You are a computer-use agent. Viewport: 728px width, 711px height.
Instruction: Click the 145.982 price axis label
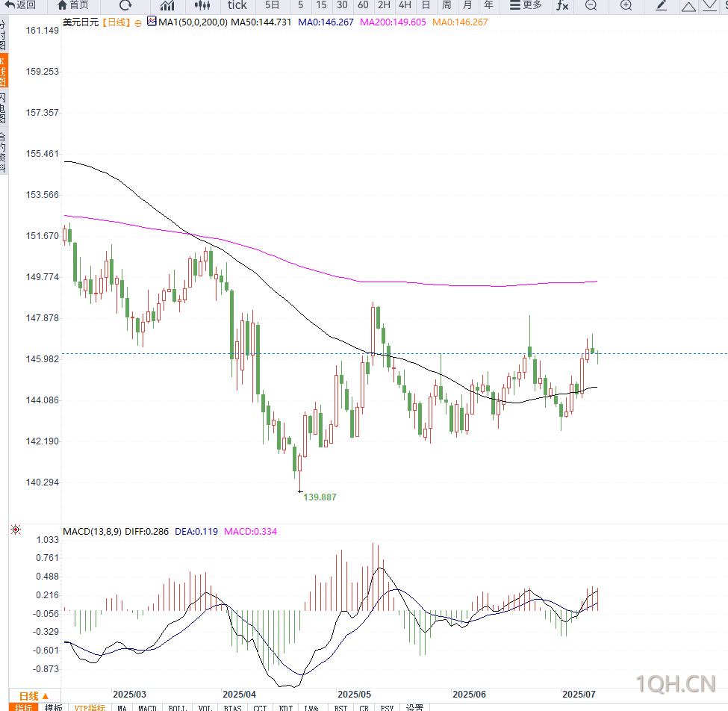pyautogui.click(x=43, y=359)
